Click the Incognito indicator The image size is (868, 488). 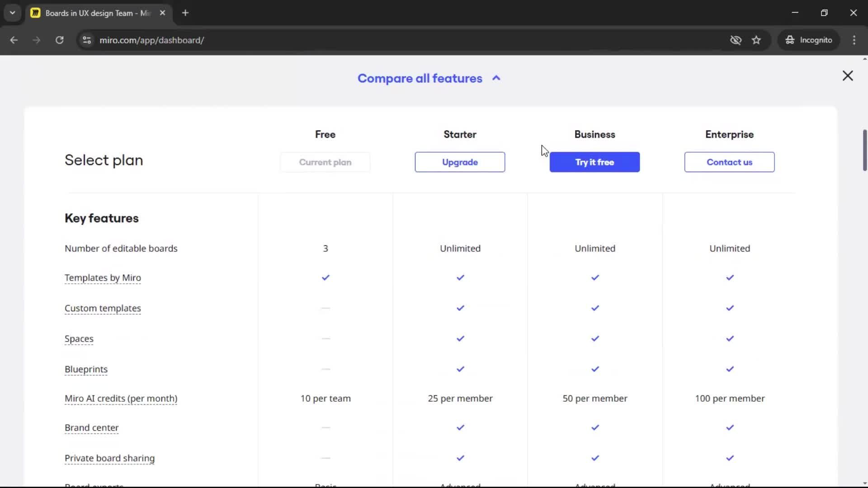coord(808,40)
